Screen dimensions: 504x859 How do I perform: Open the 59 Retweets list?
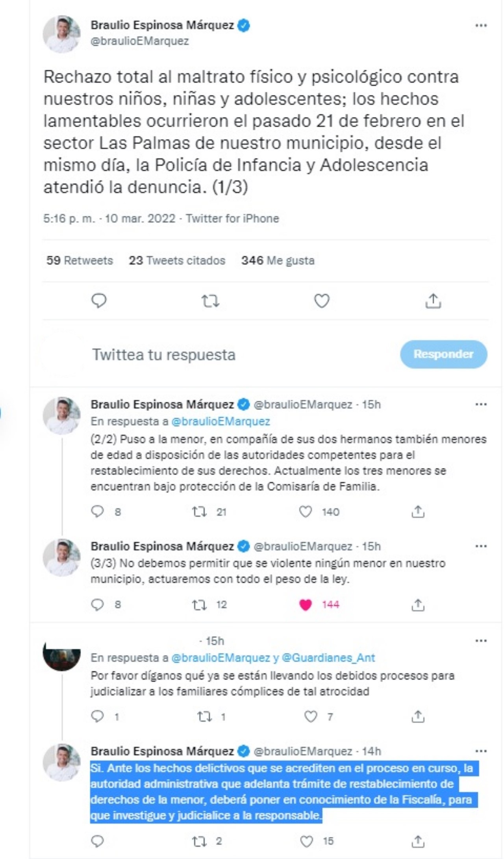80,260
